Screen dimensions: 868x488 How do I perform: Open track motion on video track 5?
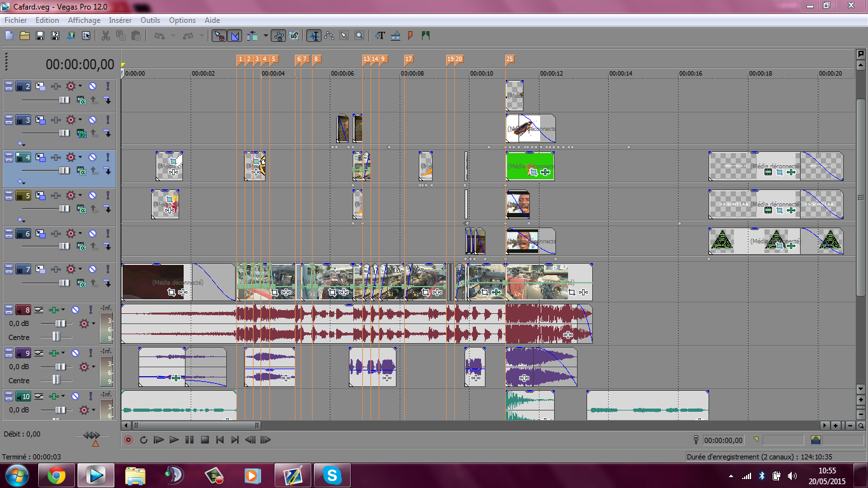point(41,195)
